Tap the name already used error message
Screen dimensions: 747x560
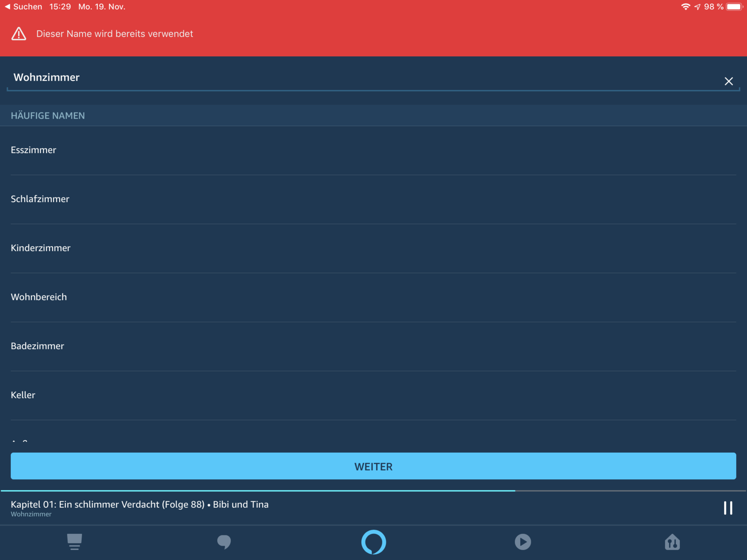[x=115, y=34]
